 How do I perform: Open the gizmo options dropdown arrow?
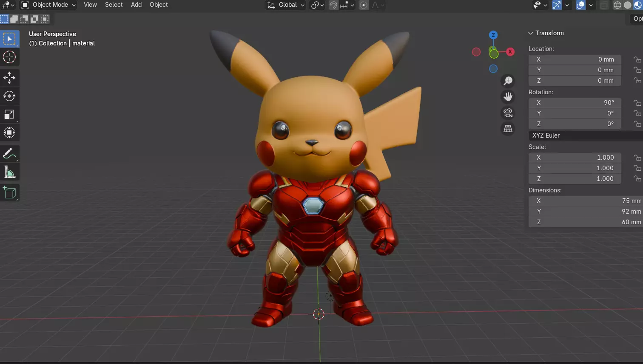coord(567,5)
